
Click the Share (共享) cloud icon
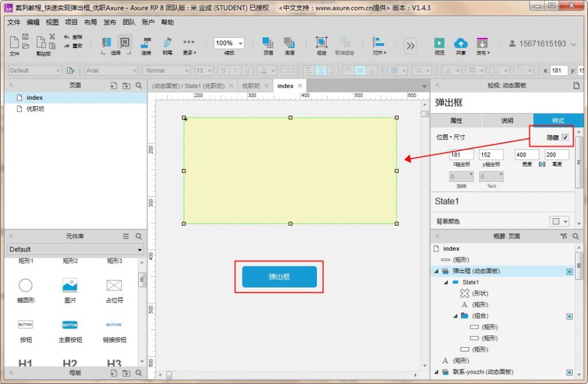point(461,44)
